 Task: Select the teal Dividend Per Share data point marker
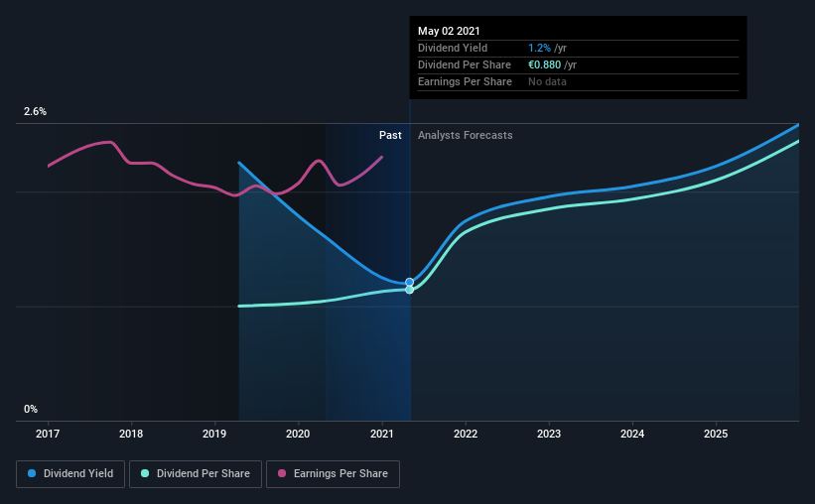pyautogui.click(x=410, y=290)
